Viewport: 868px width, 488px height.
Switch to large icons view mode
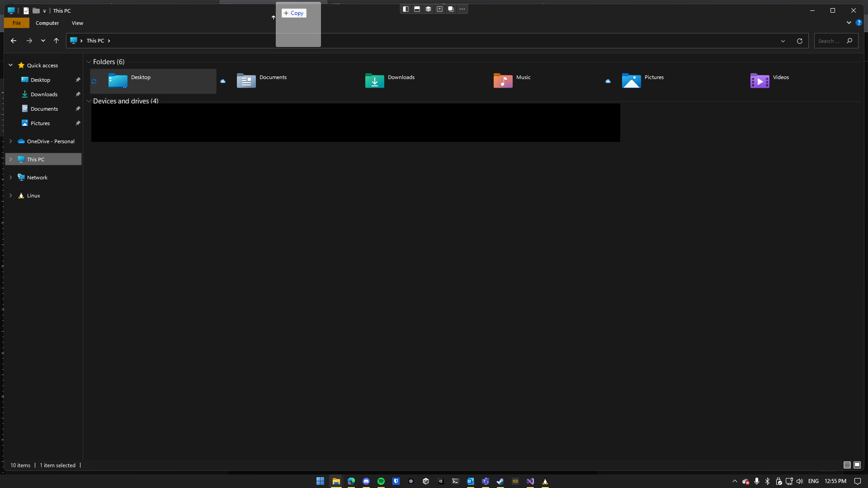[x=857, y=465]
